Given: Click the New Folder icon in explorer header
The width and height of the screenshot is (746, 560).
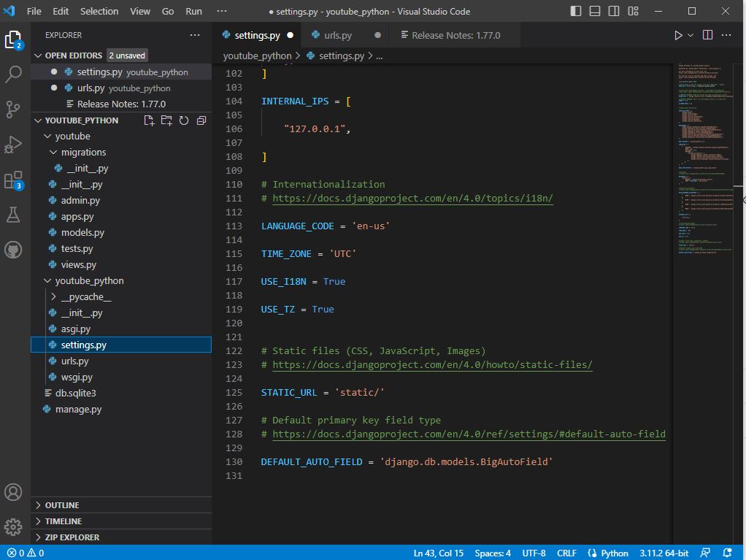Looking at the screenshot, I should click(x=166, y=120).
